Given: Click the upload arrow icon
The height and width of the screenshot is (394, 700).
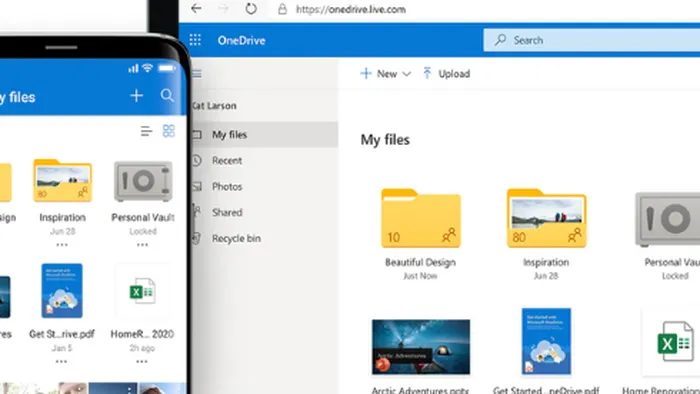Looking at the screenshot, I should (427, 73).
